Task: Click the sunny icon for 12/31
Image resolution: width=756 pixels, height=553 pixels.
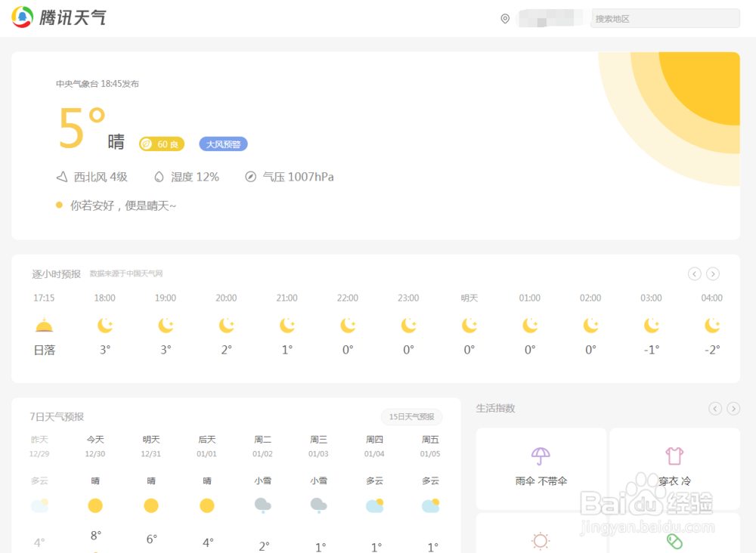Action: tap(151, 506)
